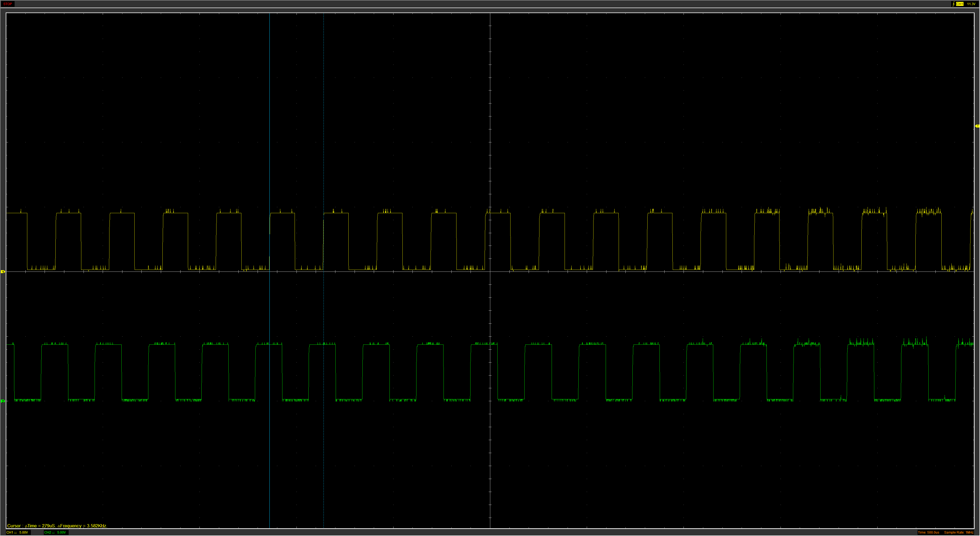
Task: Click the yellow trigger level marker on right edge
Action: [x=977, y=126]
